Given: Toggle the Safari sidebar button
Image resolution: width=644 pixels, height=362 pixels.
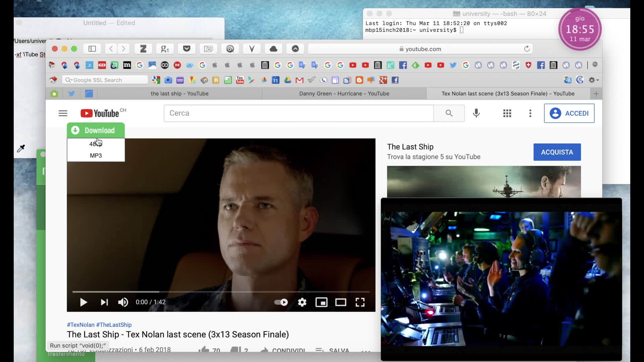Looking at the screenshot, I should (x=92, y=49).
